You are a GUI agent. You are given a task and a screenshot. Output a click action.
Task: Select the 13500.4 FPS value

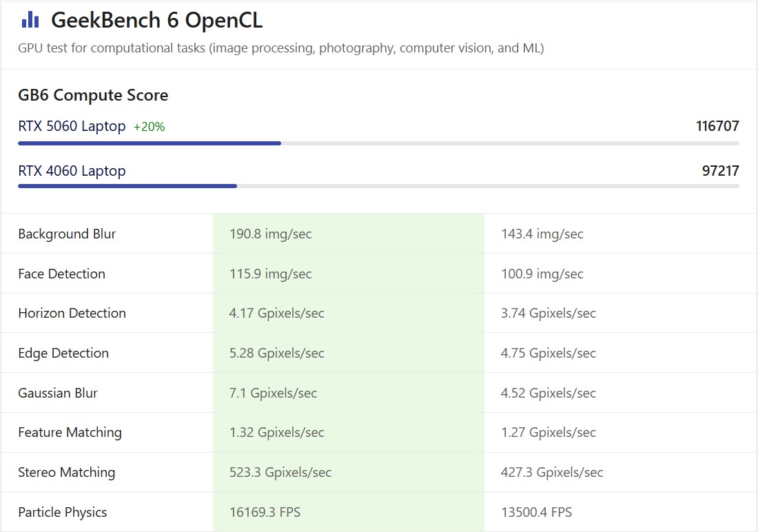(x=537, y=512)
